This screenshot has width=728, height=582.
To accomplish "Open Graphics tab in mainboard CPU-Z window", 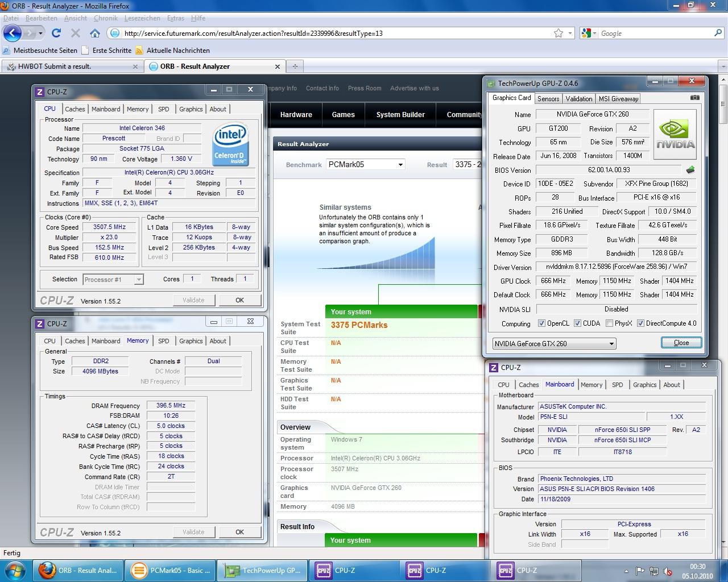I will point(644,385).
